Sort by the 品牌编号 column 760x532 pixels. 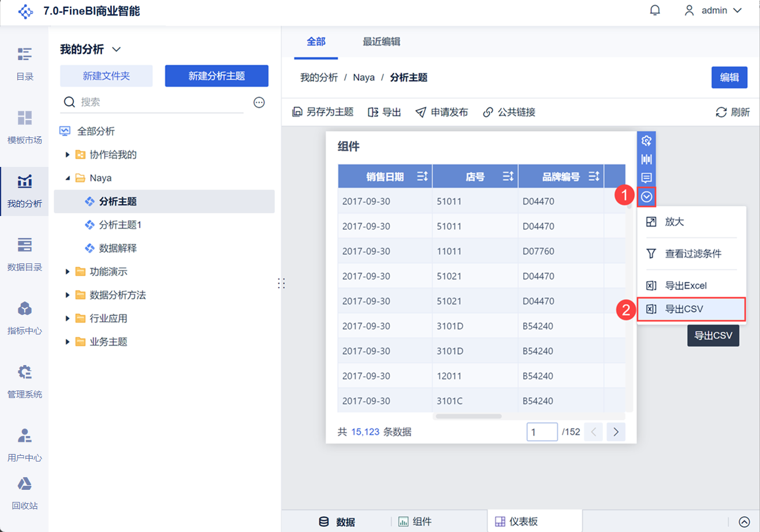coord(594,177)
